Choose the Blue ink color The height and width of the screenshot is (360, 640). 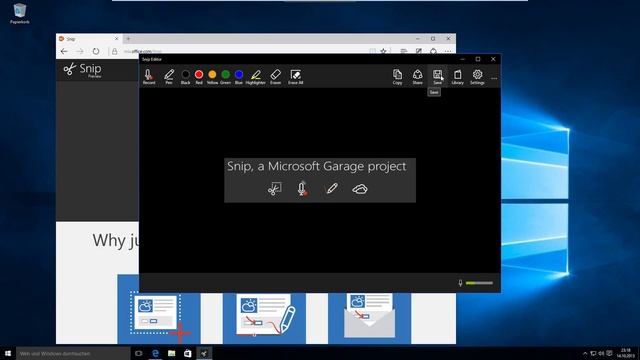239,76
